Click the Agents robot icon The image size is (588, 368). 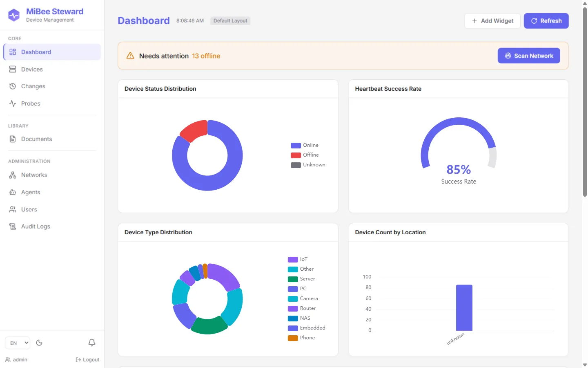13,192
